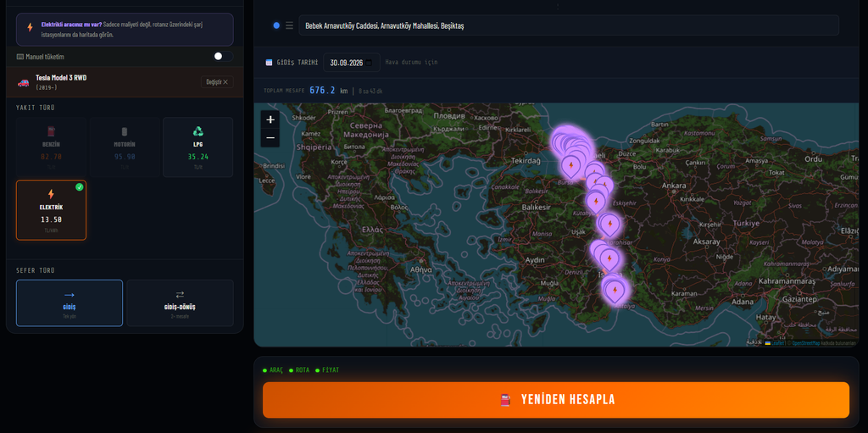Click the red car icon next to Tesla Model 3
The height and width of the screenshot is (433, 868).
coord(23,82)
